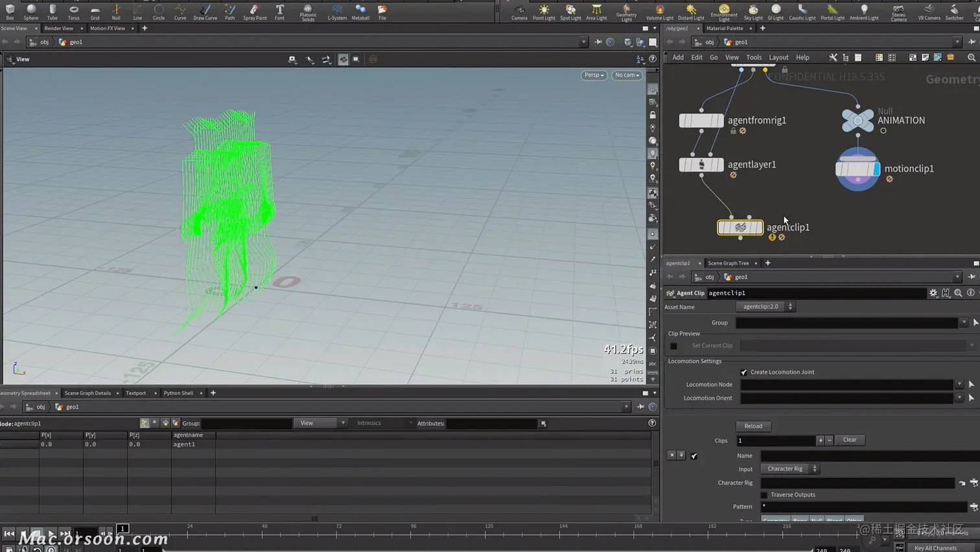Toggle Create Locomotion Joint checkbox

[743, 372]
